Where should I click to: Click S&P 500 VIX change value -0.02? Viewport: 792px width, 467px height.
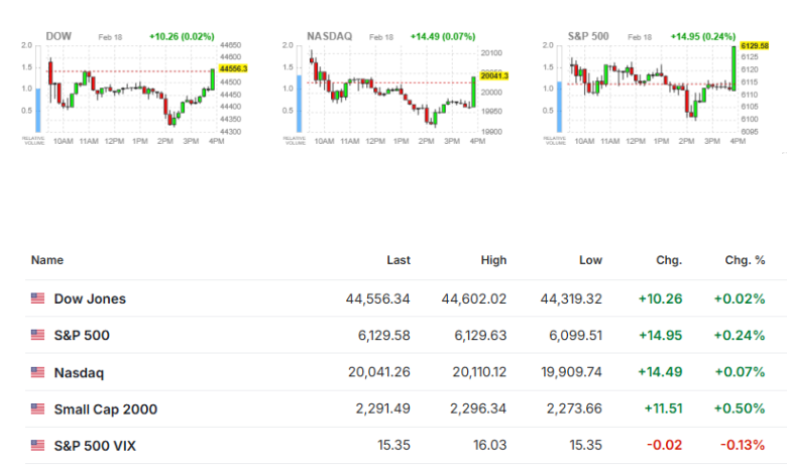(665, 445)
